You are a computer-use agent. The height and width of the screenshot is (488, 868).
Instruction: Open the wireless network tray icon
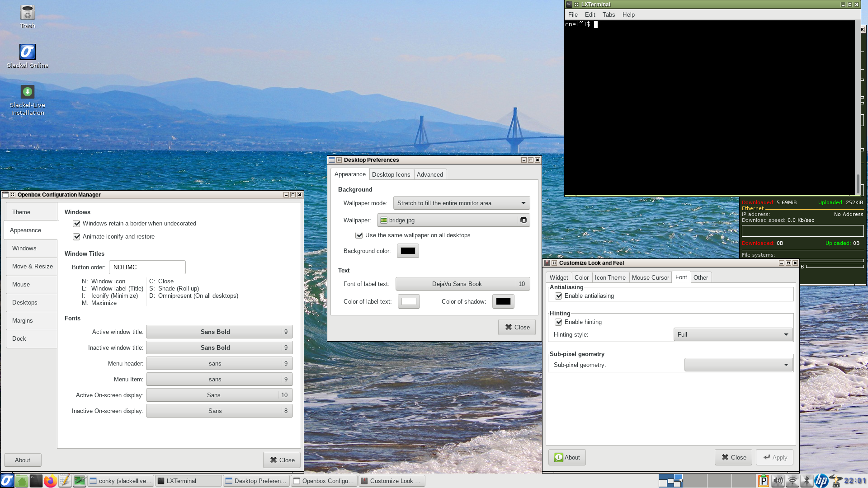(793, 481)
